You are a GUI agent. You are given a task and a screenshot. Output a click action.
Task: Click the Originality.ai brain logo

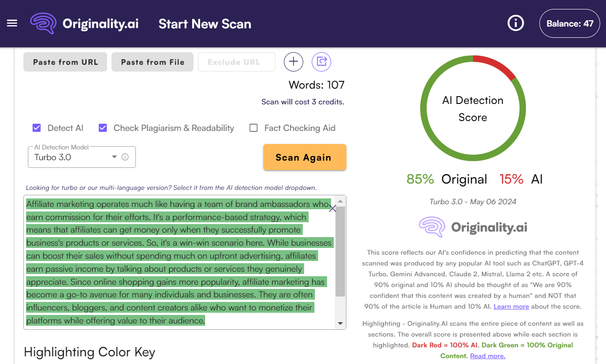(43, 23)
